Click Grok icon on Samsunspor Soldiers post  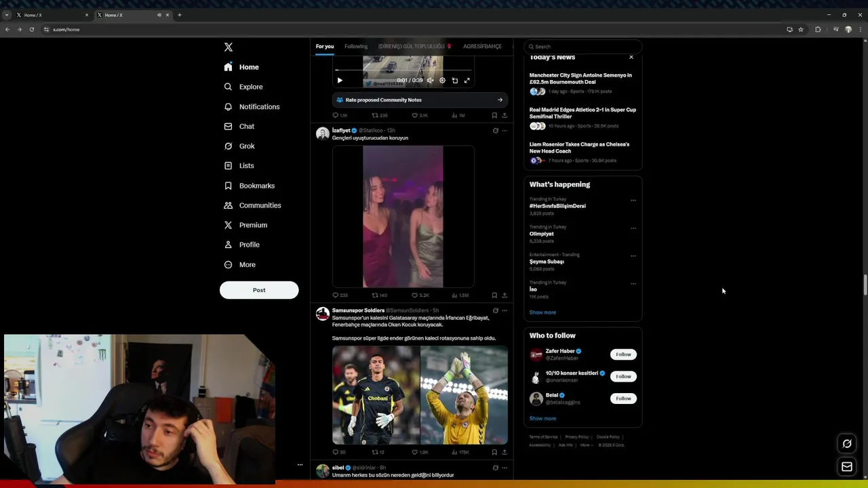coord(495,310)
